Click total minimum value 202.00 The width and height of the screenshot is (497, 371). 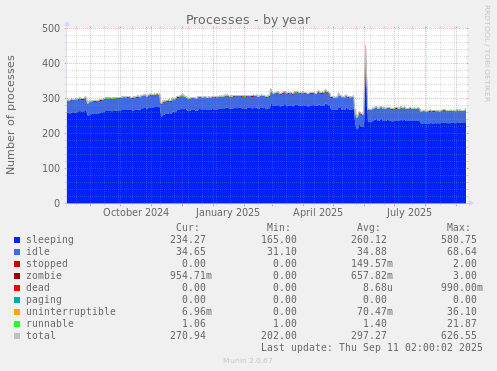pos(279,336)
